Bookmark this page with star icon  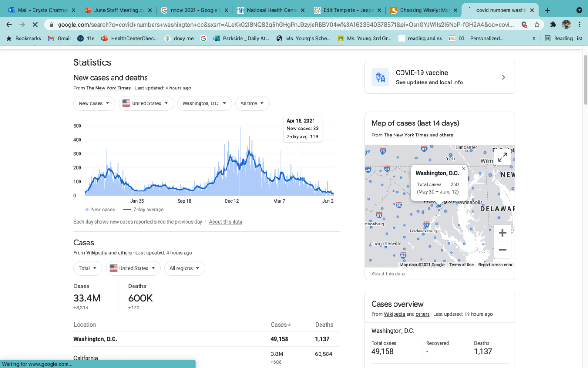click(x=537, y=25)
